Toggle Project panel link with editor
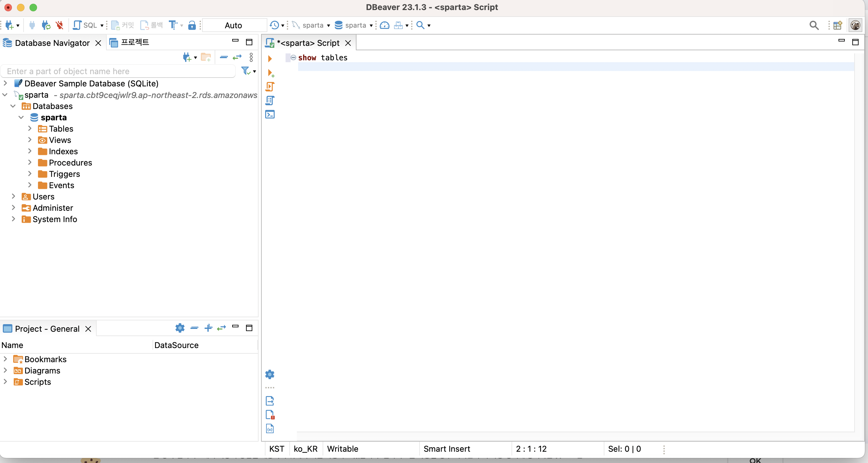Screen dimensions: 868x463 pyautogui.click(x=221, y=328)
